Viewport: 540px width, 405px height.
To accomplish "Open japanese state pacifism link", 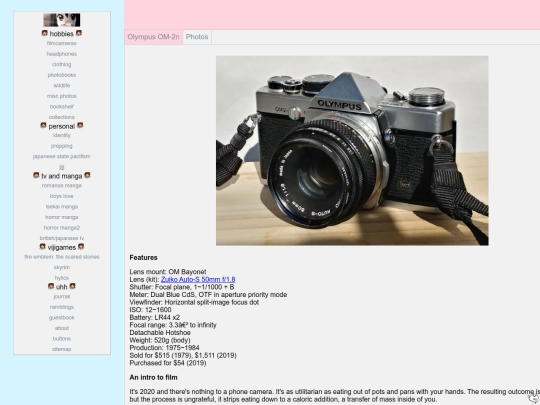I will click(x=62, y=156).
